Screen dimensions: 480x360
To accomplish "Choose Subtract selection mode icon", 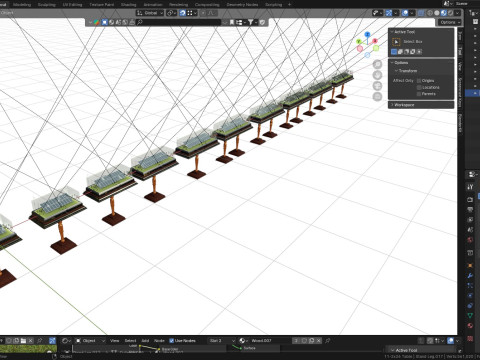I will [407, 52].
